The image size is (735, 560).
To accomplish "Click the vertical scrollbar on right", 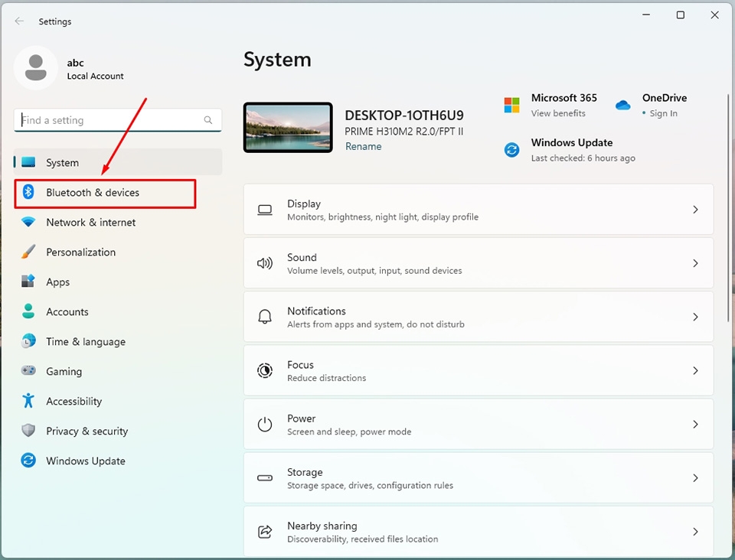I will pyautogui.click(x=728, y=208).
